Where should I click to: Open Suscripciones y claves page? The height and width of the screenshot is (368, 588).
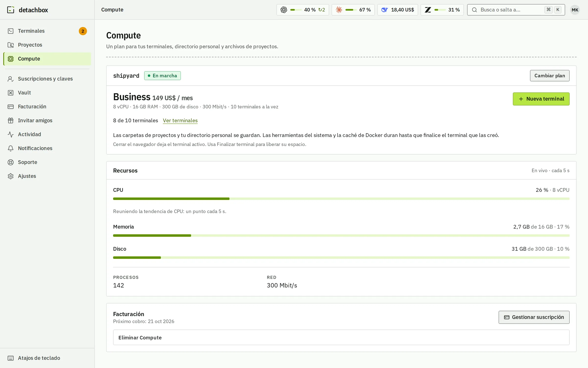coord(47,79)
